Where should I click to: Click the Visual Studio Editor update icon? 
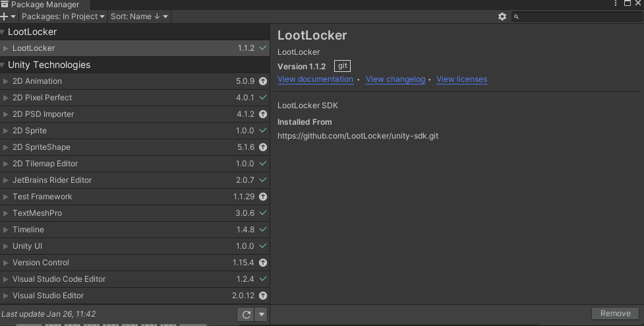(x=263, y=296)
